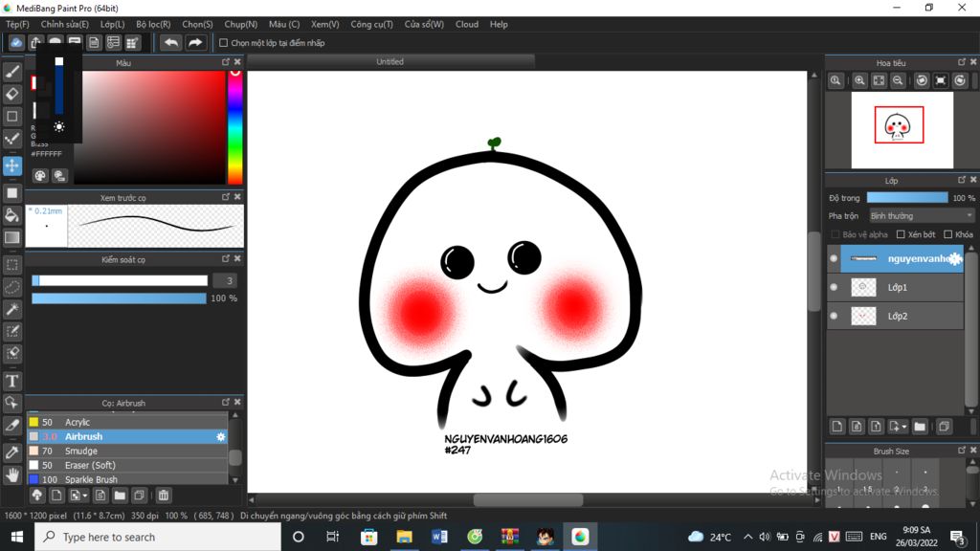Click the cloud save icon in toolbar
This screenshot has height=551, width=980.
pos(16,42)
